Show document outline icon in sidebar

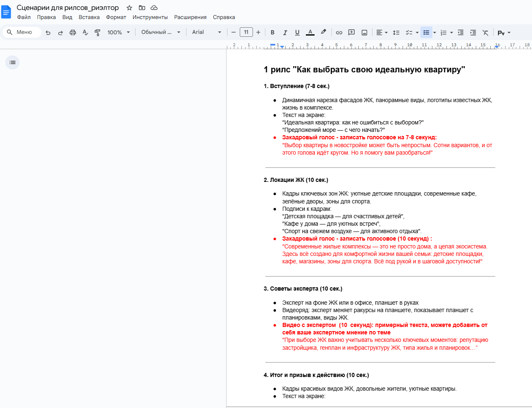tap(12, 62)
